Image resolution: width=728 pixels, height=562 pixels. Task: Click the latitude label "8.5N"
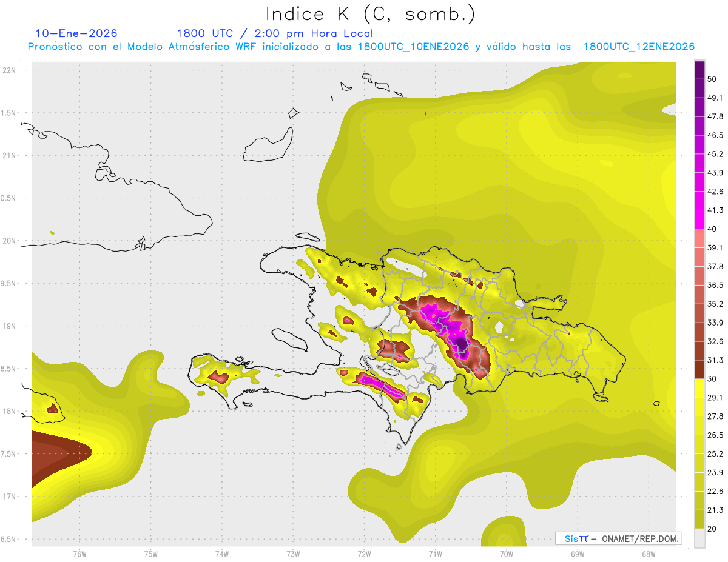pos(8,369)
